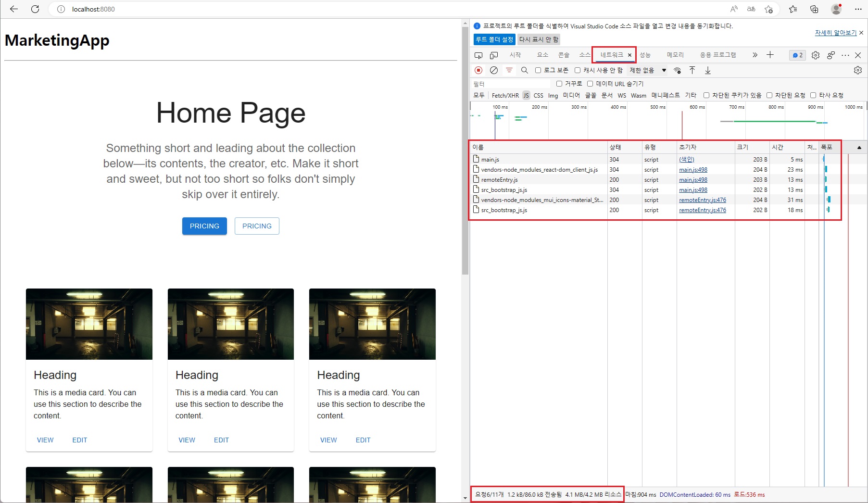Open the browser settings and more menu
Screen dimensions: 868x503
click(858, 9)
